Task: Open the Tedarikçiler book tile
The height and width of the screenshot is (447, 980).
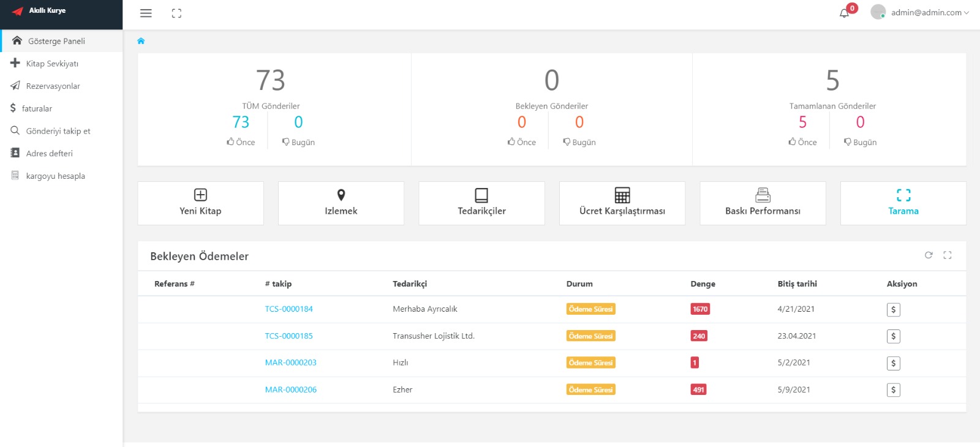Action: click(x=481, y=203)
